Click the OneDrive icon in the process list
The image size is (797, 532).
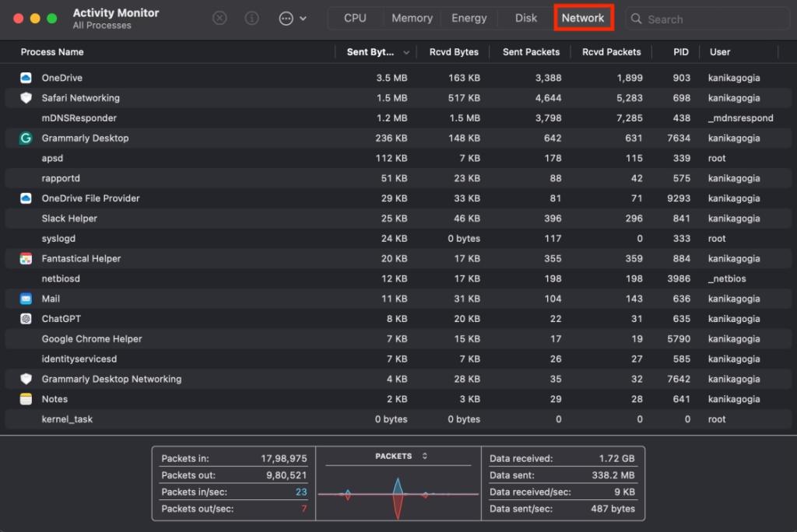tap(25, 78)
